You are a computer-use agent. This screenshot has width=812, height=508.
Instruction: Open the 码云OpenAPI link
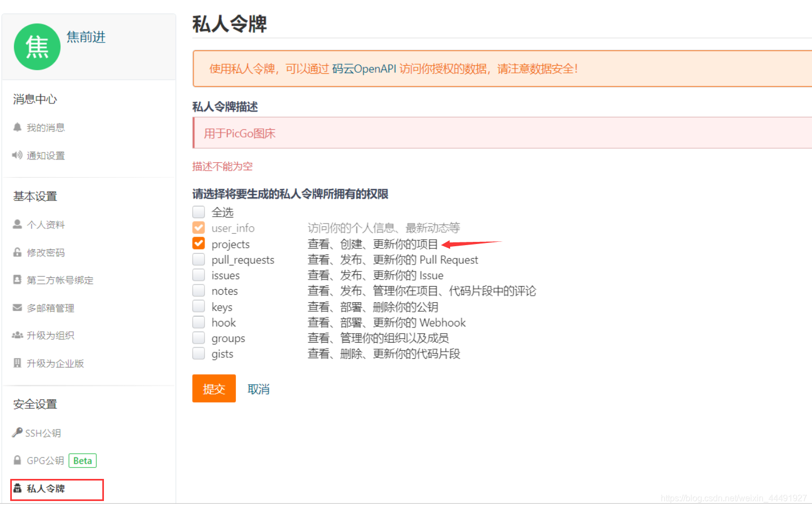(364, 69)
